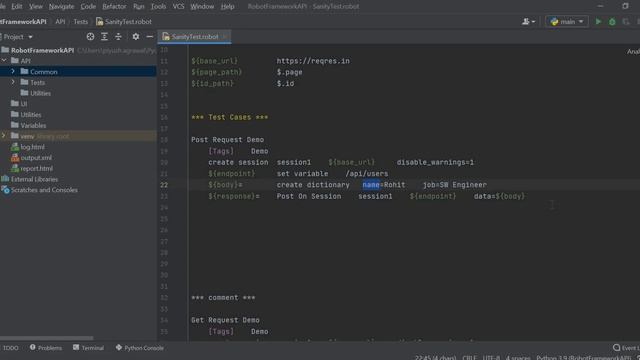Expand the Tests folder
Screen dimensions: 640x360
tap(13, 82)
